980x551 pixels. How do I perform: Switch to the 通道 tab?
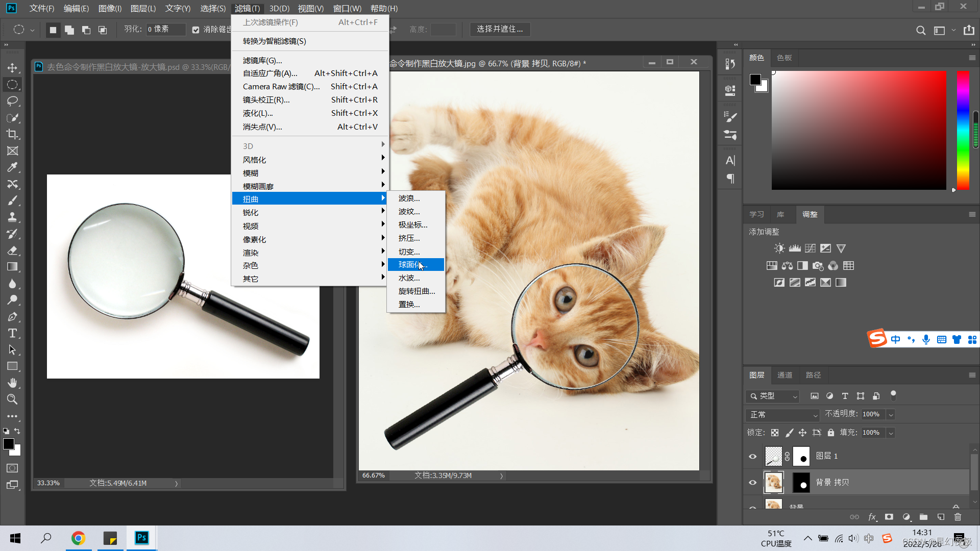[x=785, y=375]
